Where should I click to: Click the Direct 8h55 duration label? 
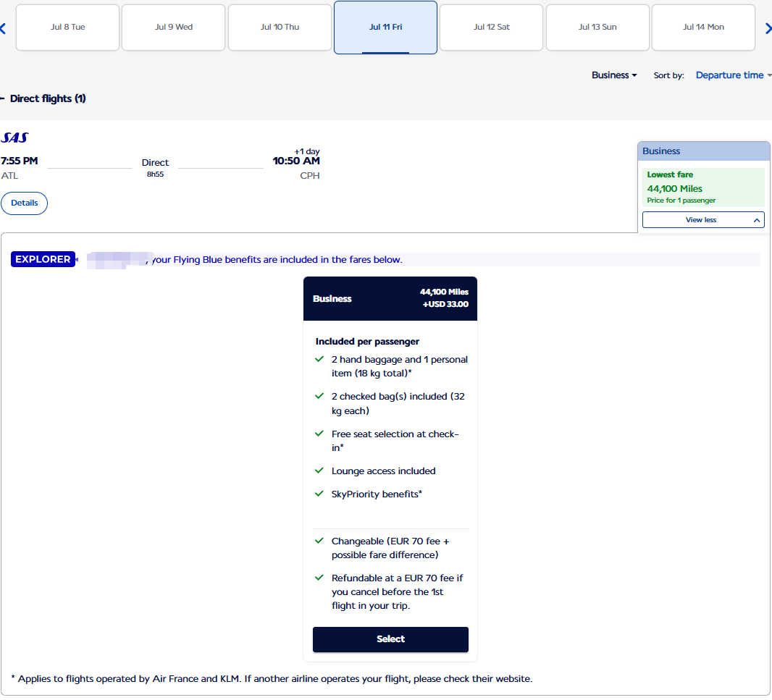(x=155, y=167)
